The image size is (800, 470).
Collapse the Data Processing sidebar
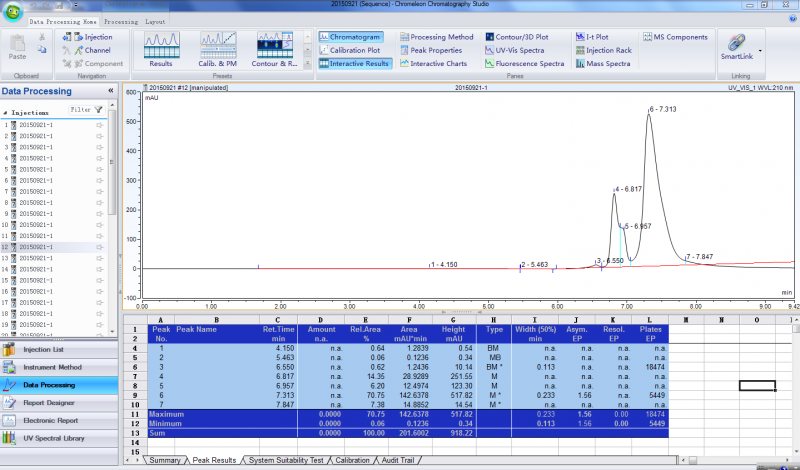coord(110,91)
